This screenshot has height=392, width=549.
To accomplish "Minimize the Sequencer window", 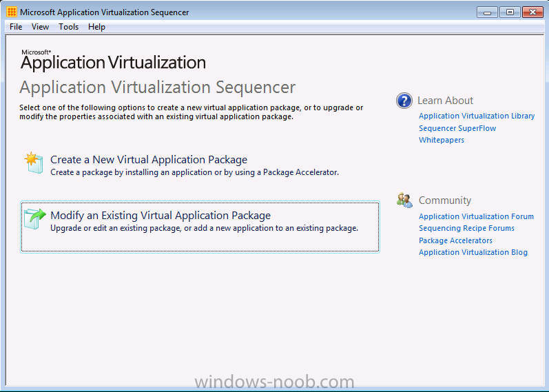I will (487, 12).
